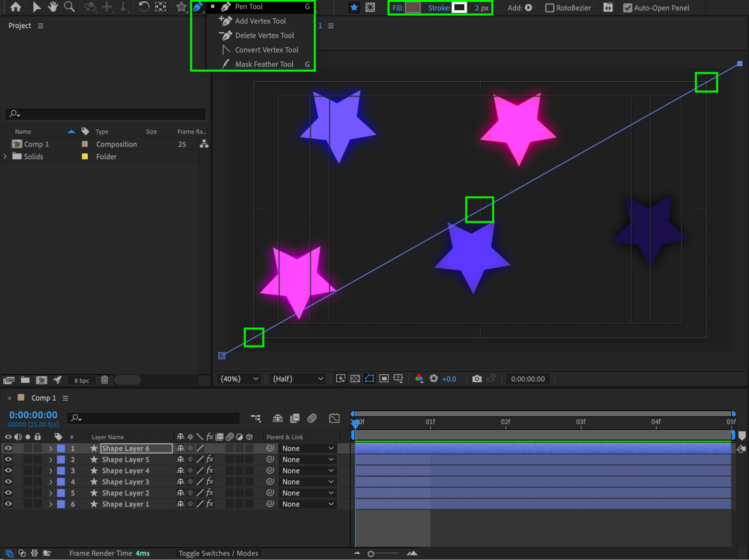
Task: Toggle mask and shape path visibility
Action: click(369, 379)
